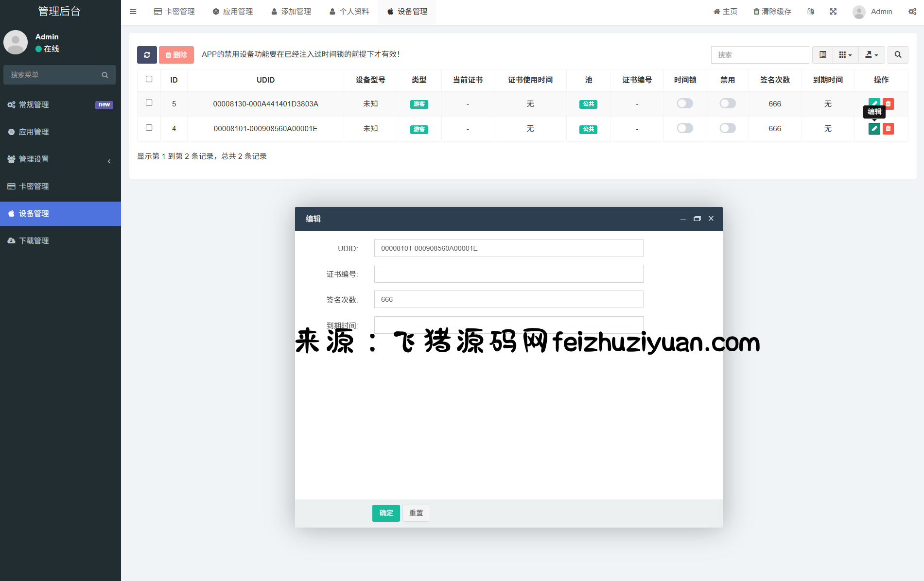The image size is (924, 581).
Task: Select all rows with header checkbox
Action: click(x=149, y=79)
